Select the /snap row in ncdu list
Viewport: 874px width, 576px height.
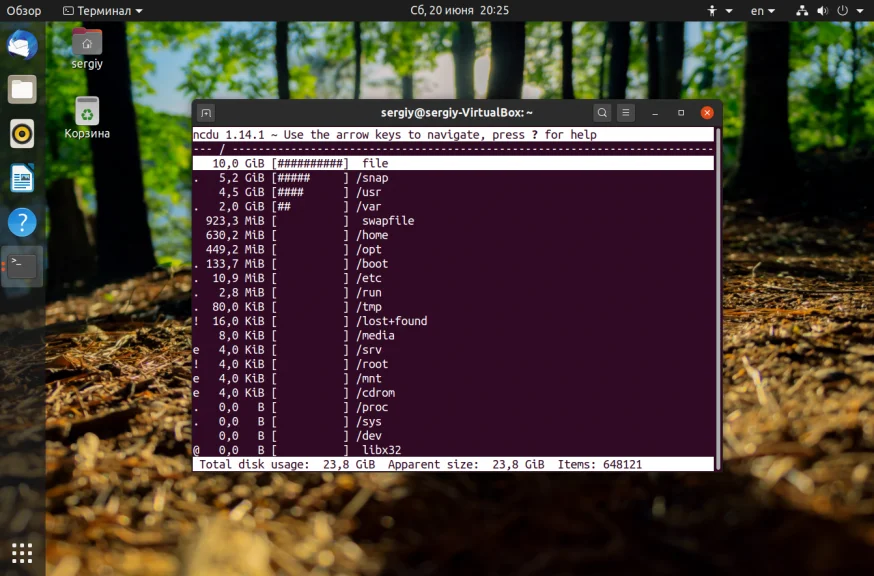pos(453,178)
